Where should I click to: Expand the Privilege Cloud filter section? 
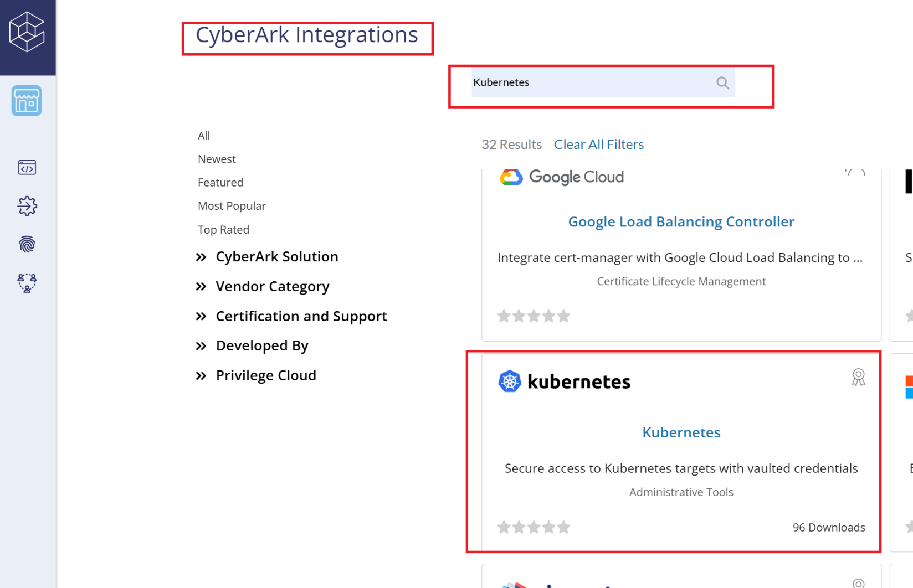266,375
